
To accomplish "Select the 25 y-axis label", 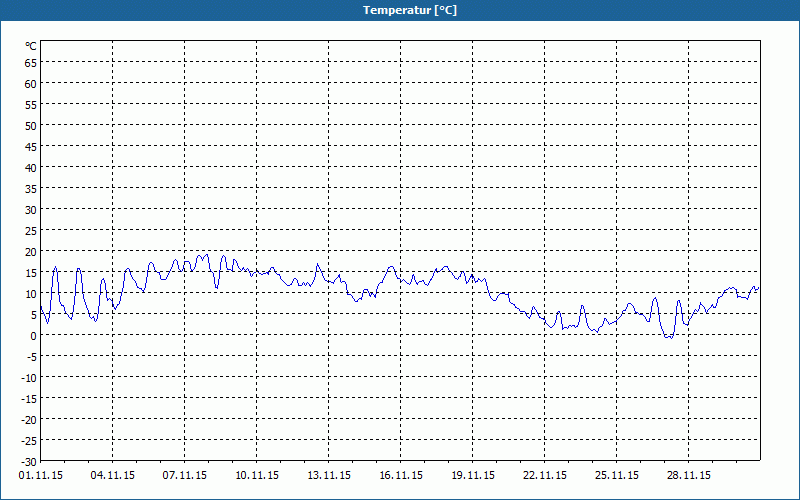I will point(31,231).
